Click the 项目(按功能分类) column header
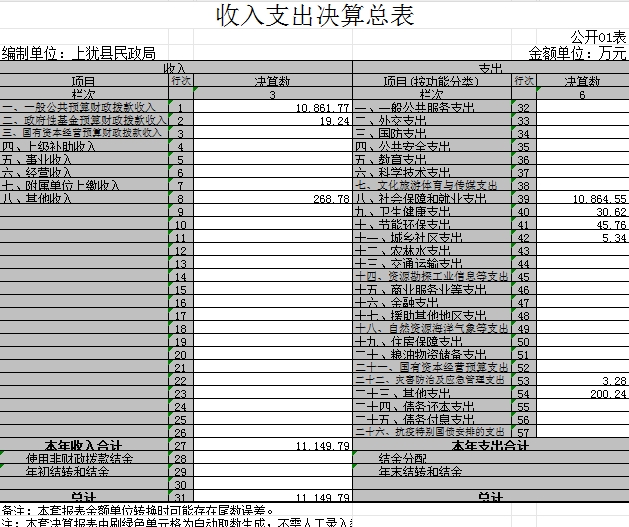The height and width of the screenshot is (527, 629). pyautogui.click(x=431, y=80)
